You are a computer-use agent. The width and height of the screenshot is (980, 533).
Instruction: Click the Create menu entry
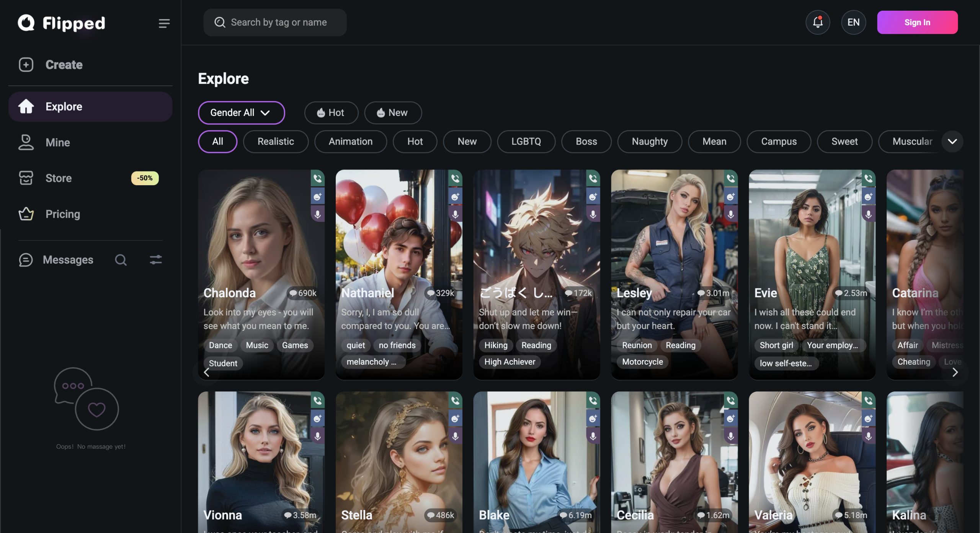pyautogui.click(x=90, y=65)
